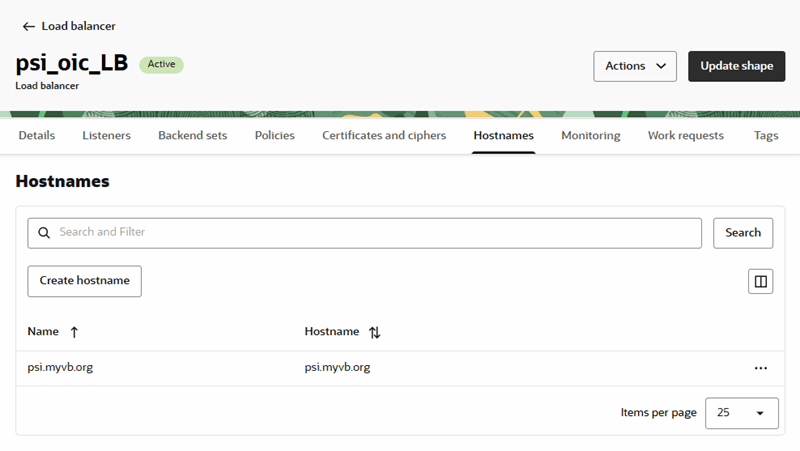
Task: Open the column layout settings icon
Action: tap(761, 282)
